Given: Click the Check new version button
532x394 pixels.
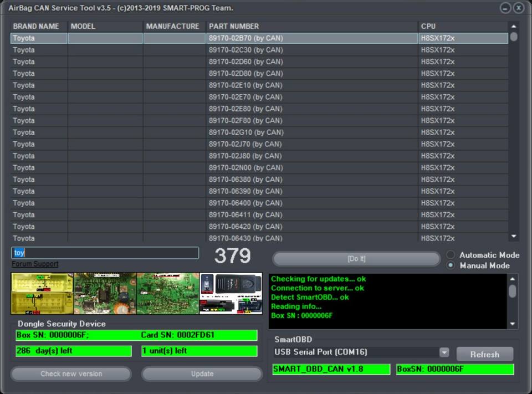Looking at the screenshot, I should click(71, 374).
